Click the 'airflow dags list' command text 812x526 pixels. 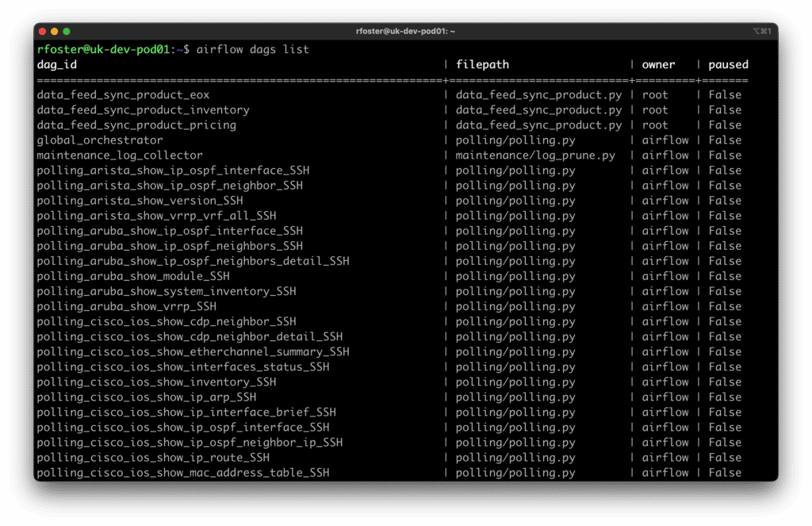252,49
